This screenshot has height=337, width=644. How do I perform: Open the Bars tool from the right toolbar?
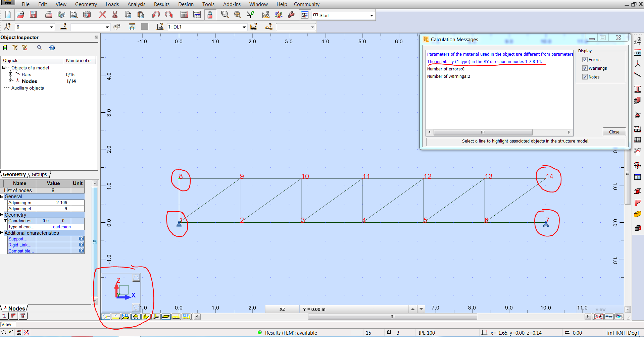click(638, 74)
